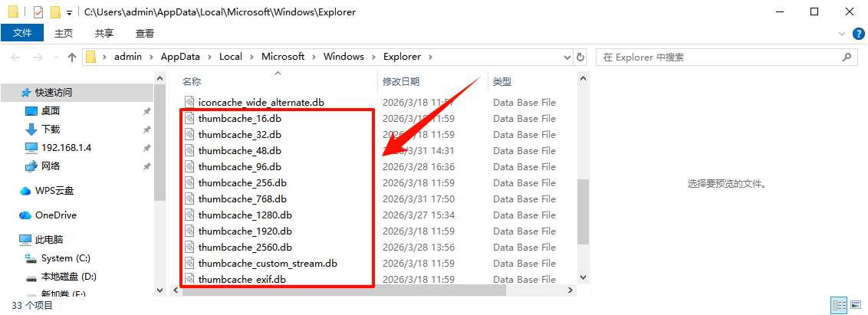Expand chevron after Windows in breadcrumb
This screenshot has height=315, width=868.
(373, 57)
